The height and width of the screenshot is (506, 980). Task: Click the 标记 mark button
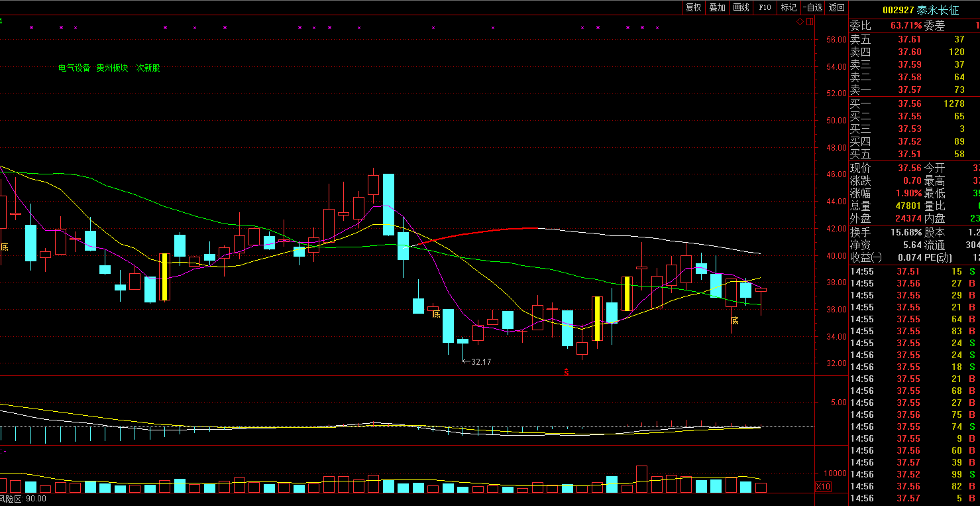coord(789,7)
